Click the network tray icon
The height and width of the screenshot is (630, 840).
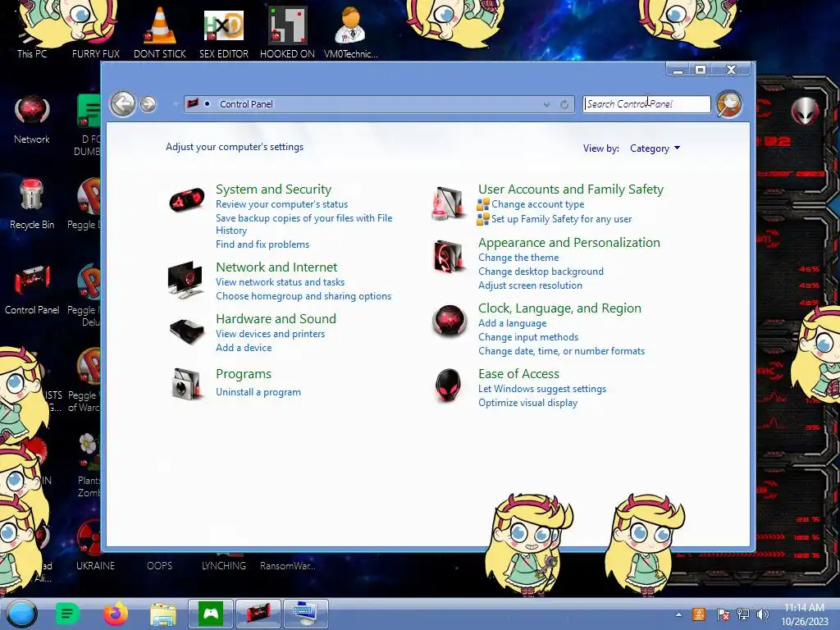(743, 614)
